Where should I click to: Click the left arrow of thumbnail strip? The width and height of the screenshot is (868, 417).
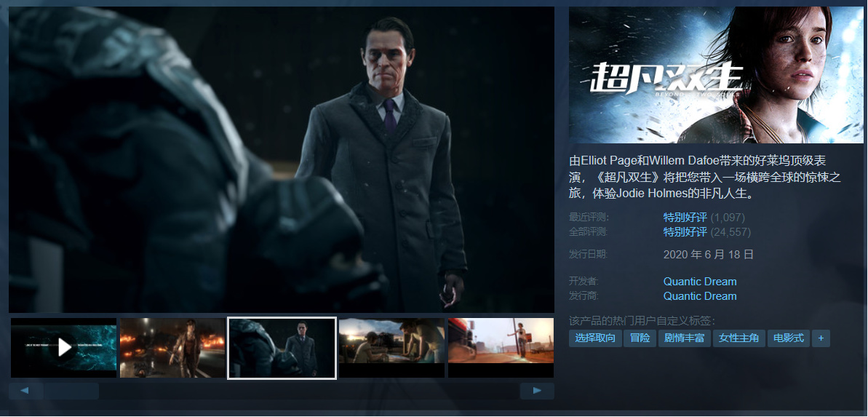coord(25,391)
